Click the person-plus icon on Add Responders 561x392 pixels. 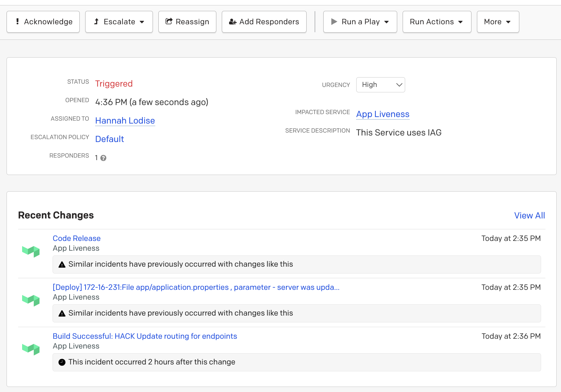tap(232, 21)
